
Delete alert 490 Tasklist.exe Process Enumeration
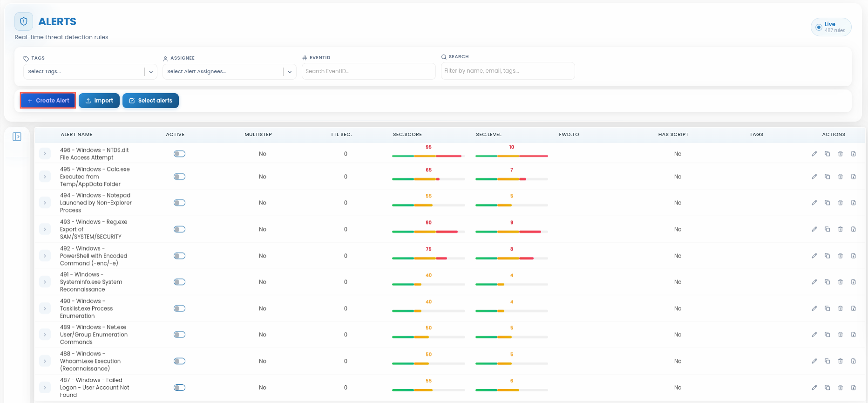[841, 308]
